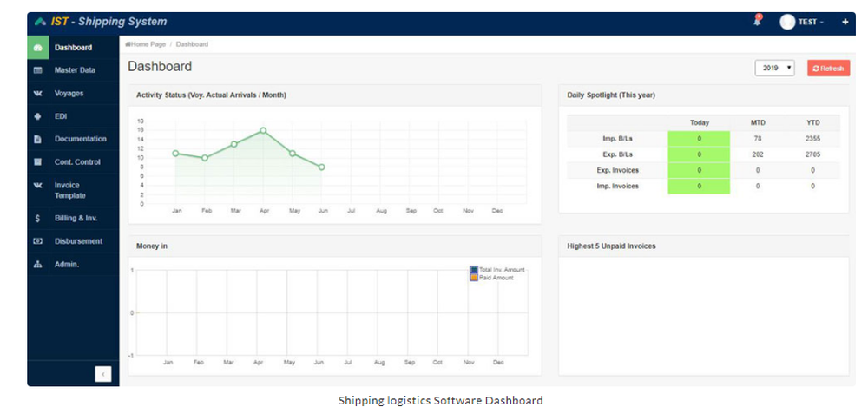Open the 2019 year dropdown

774,68
